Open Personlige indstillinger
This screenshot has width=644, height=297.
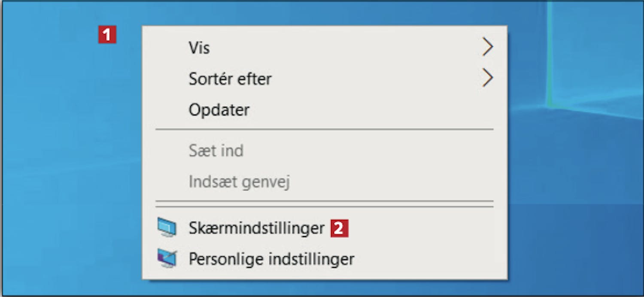325,259
